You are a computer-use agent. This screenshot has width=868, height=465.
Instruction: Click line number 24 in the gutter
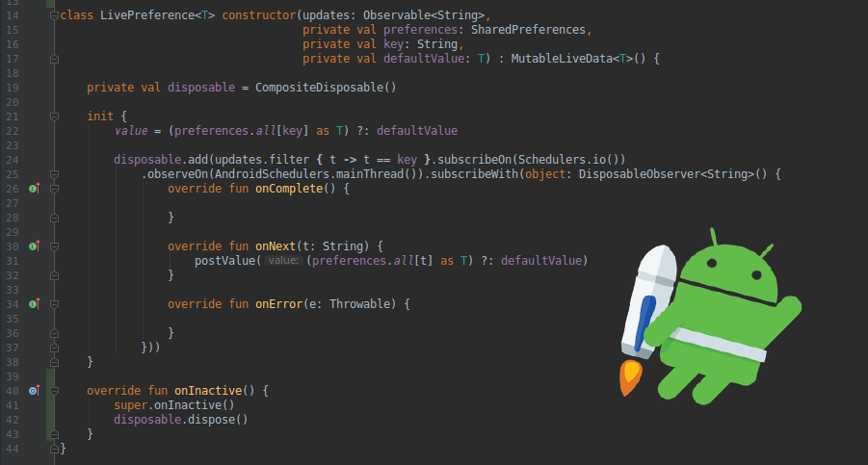13,160
